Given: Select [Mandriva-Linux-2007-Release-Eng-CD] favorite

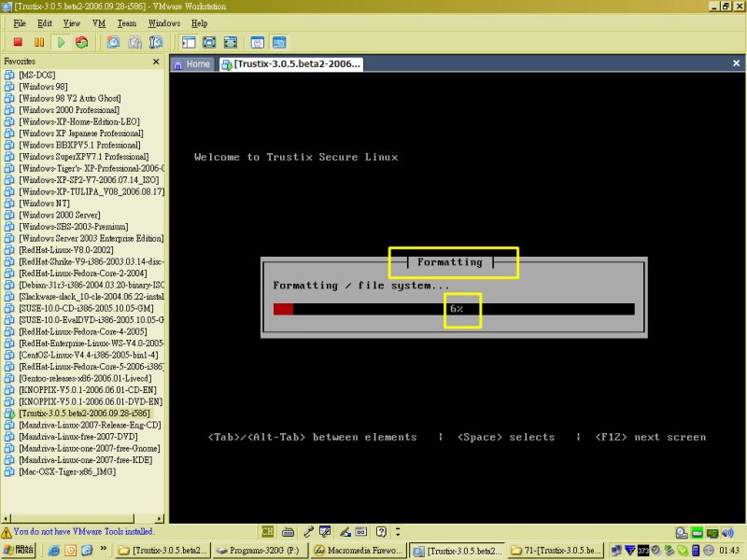Looking at the screenshot, I should point(90,425).
